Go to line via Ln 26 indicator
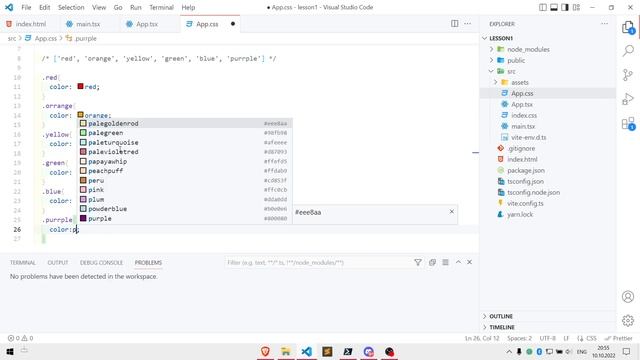The height and width of the screenshot is (360, 640). pos(482,338)
